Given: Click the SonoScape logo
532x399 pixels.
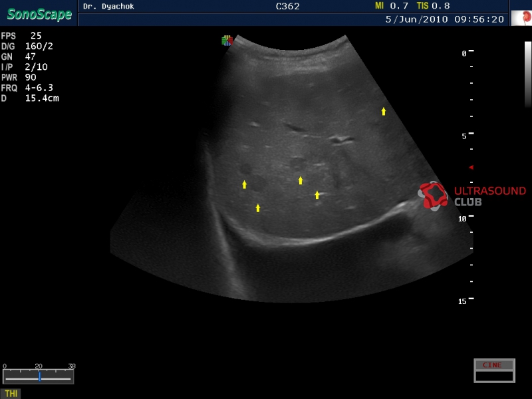Looking at the screenshot, I should pos(39,14).
